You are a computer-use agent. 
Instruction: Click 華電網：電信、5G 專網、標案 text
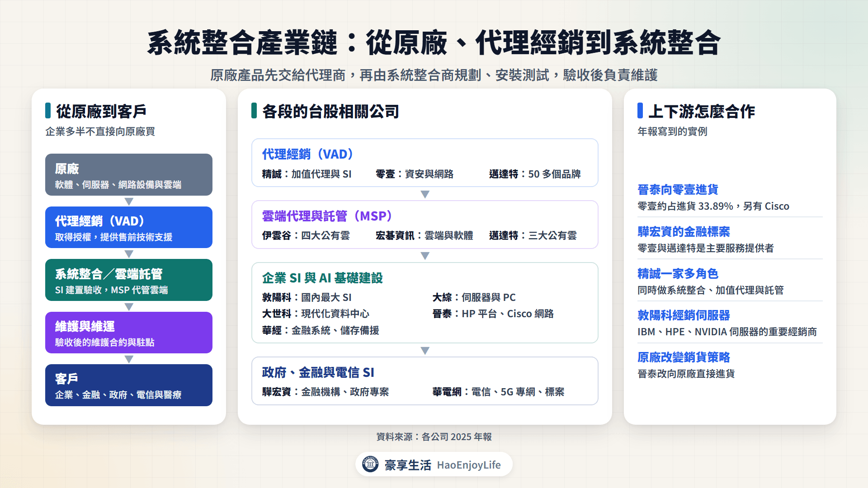coord(498,392)
